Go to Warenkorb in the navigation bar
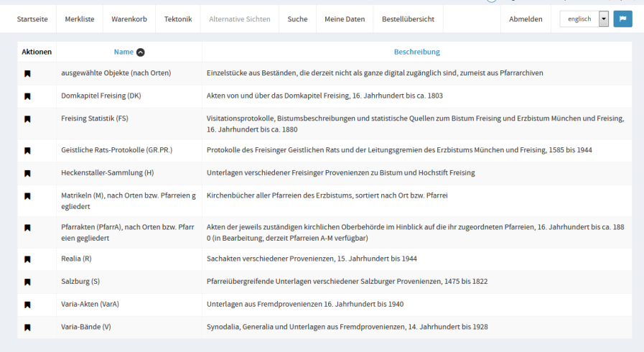The image size is (644, 352). (x=129, y=19)
